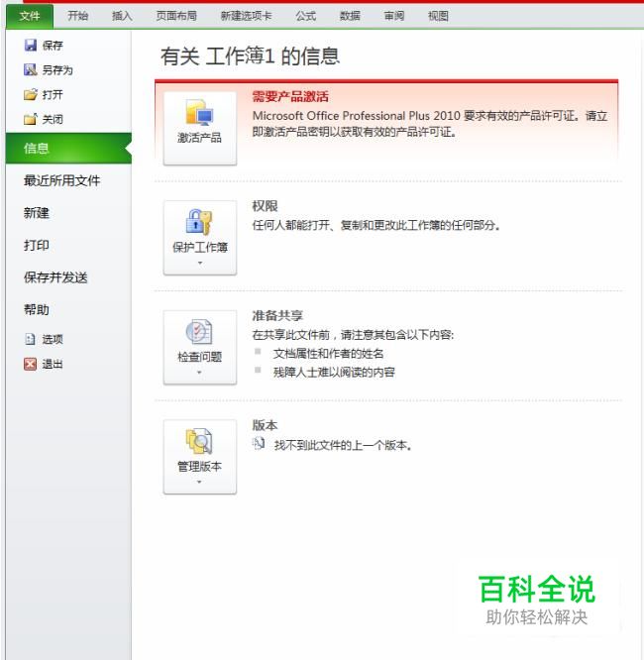Click the 选项 text label in sidebar
Viewport: 644px width, 660px height.
53,339
